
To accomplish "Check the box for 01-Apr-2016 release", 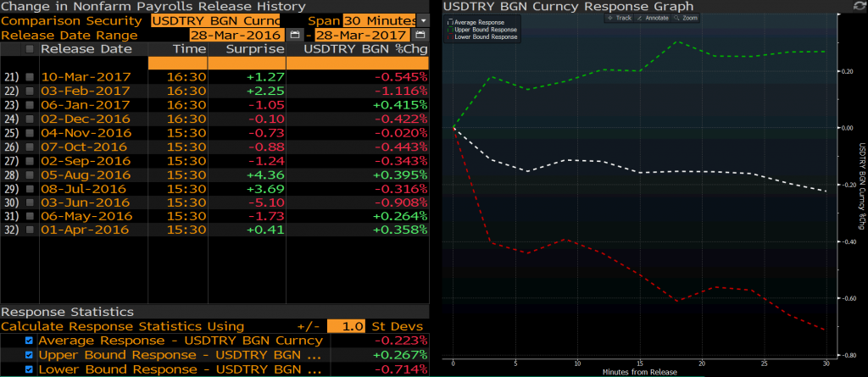I will (30, 230).
